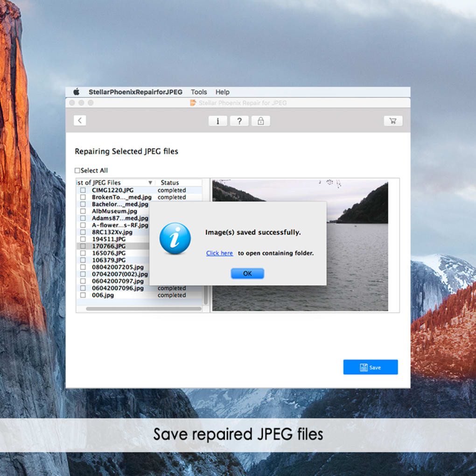Viewport: 476px width, 476px height.
Task: Open the info toolbar icon
Action: point(217,121)
